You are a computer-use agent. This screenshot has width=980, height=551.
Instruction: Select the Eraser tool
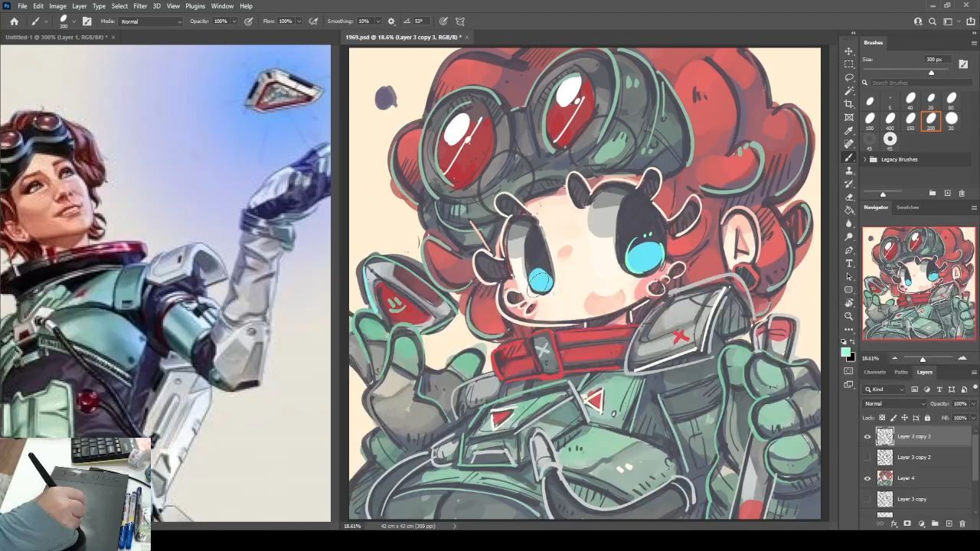849,197
